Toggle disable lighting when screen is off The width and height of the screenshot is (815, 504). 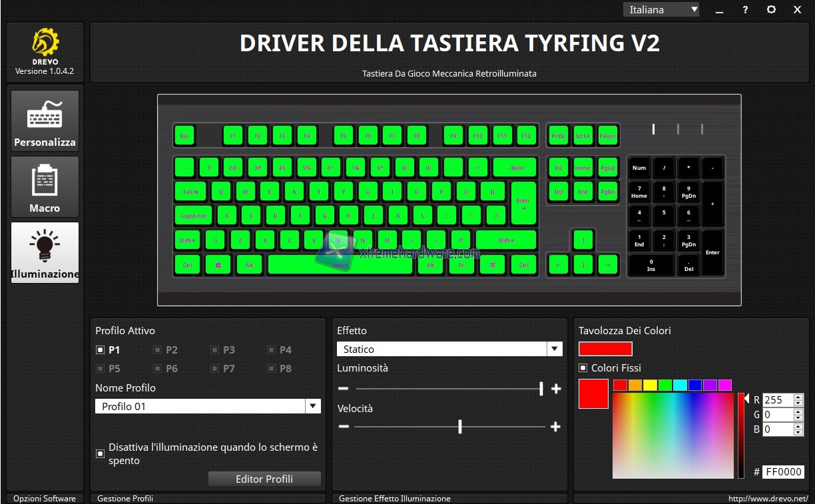pyautogui.click(x=101, y=453)
